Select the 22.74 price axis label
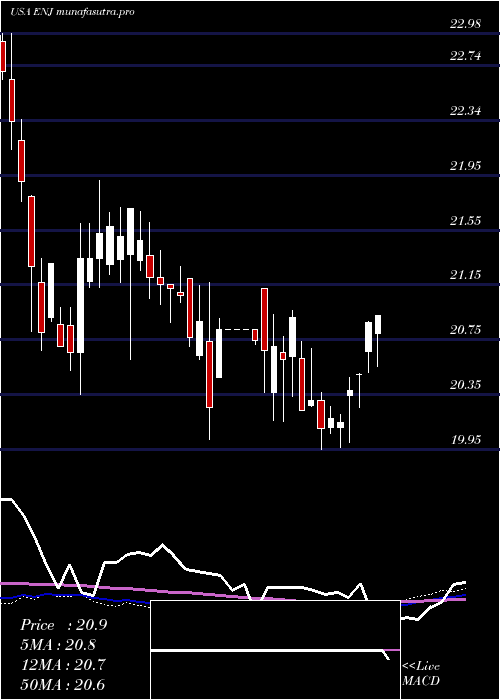 click(x=465, y=56)
